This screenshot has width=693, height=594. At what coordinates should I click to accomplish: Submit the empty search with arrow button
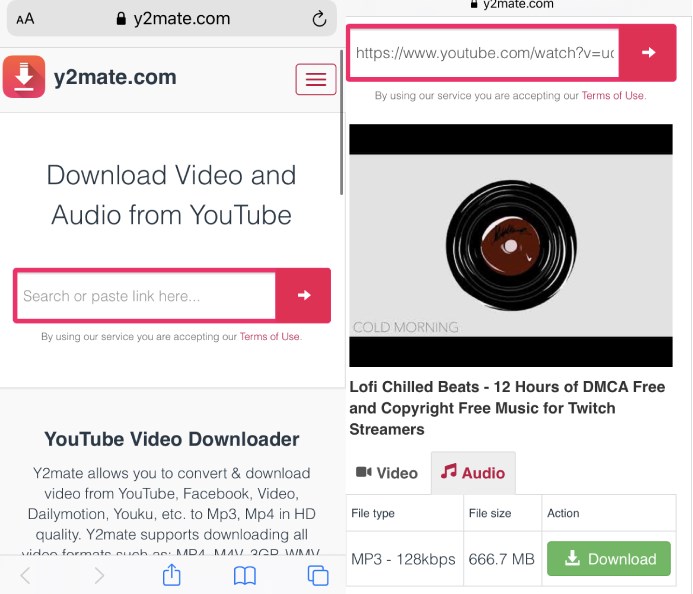(x=303, y=295)
